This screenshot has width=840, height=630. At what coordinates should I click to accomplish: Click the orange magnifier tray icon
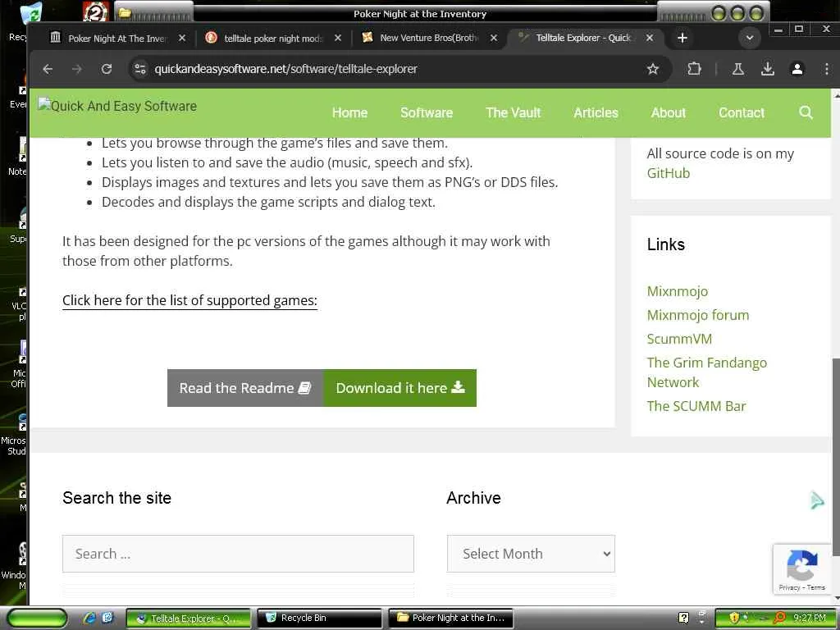[780, 618]
